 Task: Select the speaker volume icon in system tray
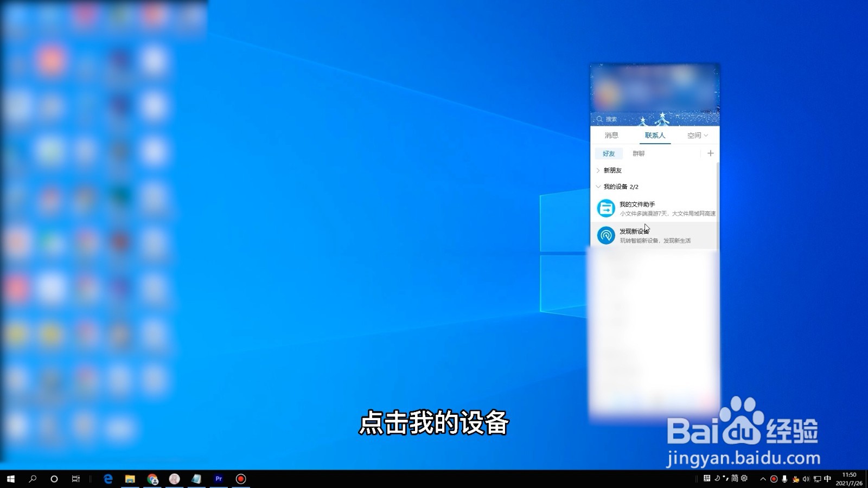(x=806, y=479)
